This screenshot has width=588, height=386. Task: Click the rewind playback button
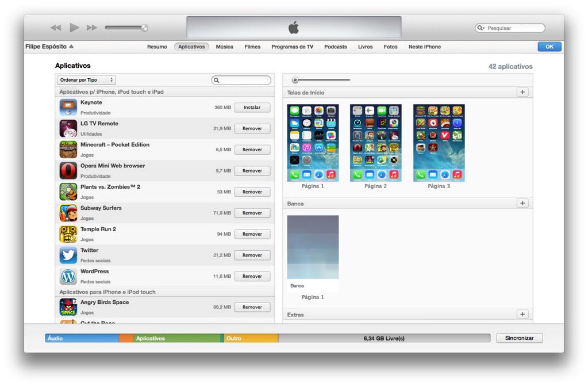click(56, 28)
